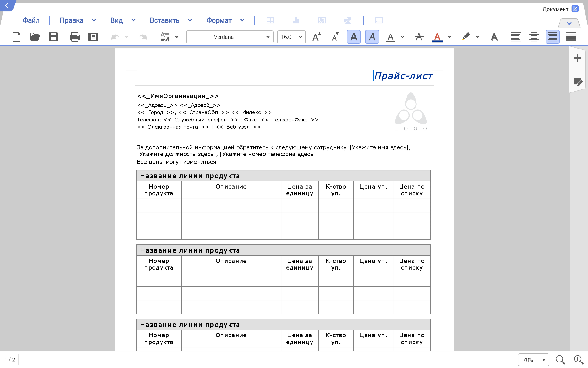Screen dimensions: 588x368
Task: Center align text
Action: pyautogui.click(x=534, y=37)
